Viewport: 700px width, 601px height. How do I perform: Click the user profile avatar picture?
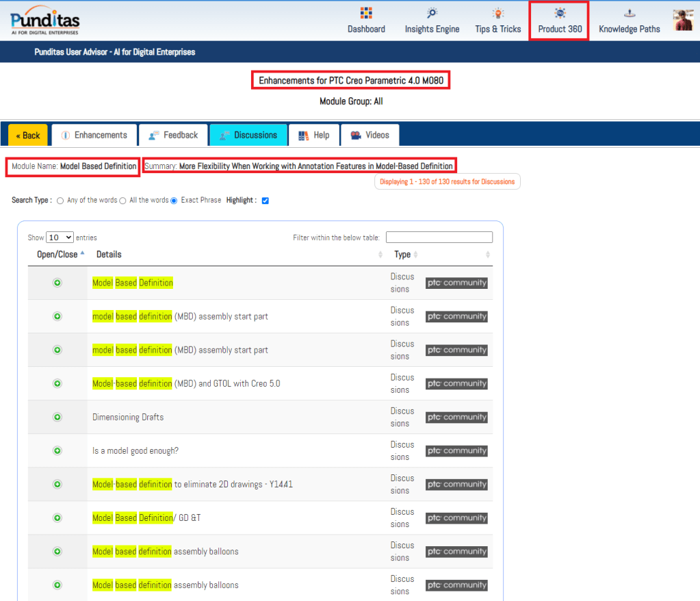pos(684,21)
